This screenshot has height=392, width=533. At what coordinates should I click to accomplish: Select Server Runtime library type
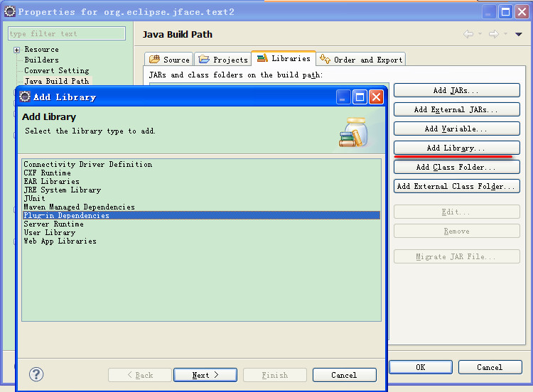point(201,224)
